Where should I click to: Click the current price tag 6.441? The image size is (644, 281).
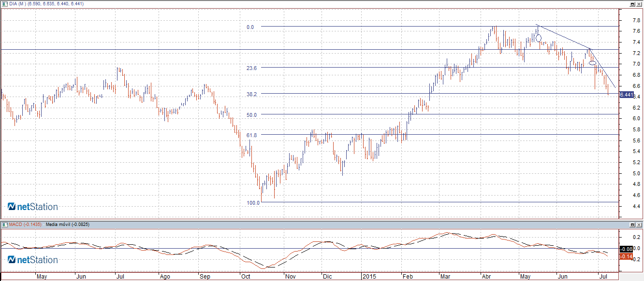coord(626,95)
